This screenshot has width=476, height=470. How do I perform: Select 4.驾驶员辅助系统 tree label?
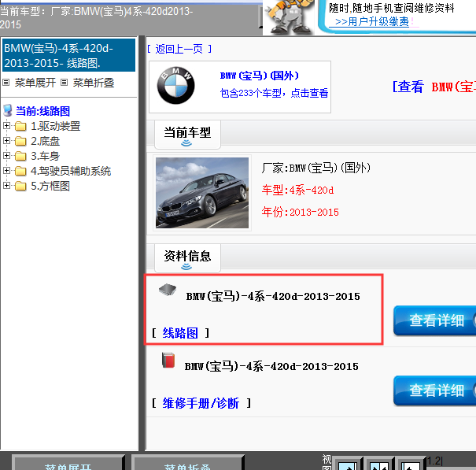[x=71, y=171]
